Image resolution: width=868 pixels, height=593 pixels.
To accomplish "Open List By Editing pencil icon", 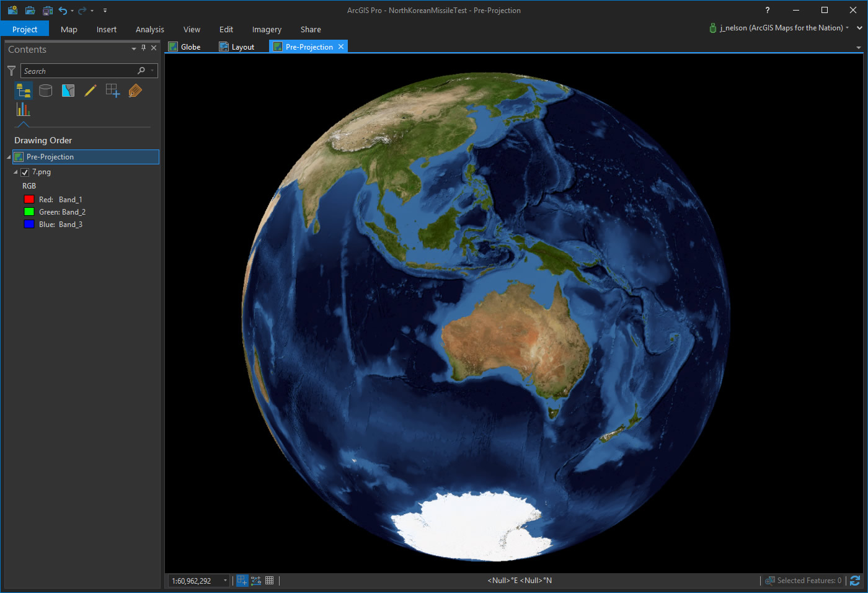I will click(91, 91).
